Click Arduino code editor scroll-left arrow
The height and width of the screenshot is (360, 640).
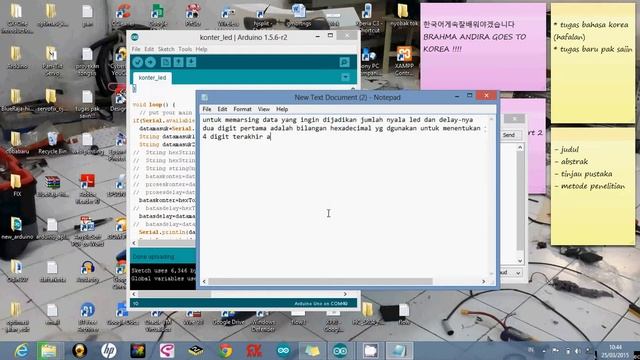click(134, 243)
